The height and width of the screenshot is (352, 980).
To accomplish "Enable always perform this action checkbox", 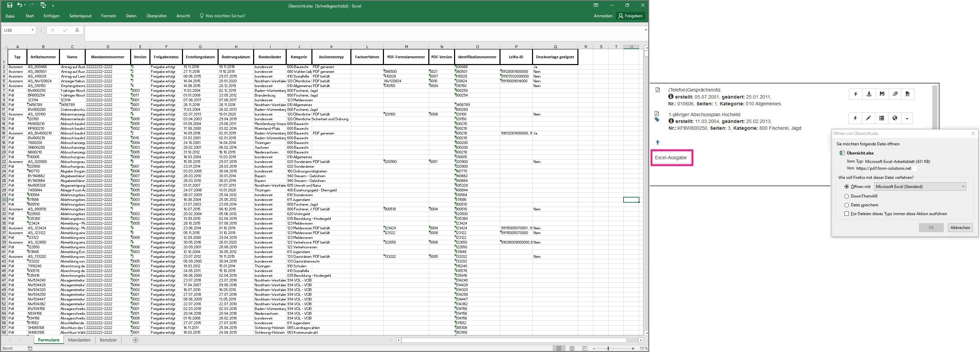I will coord(846,214).
